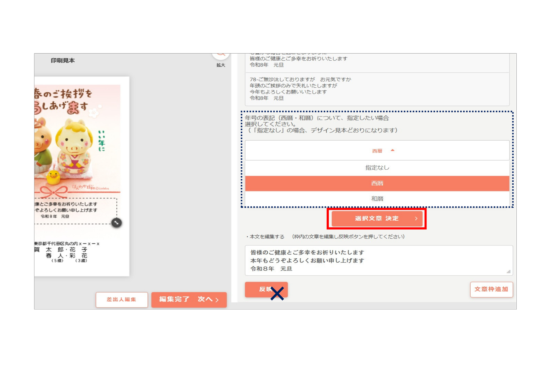Click the 文章枠追加 button
The image size is (555, 392).
491,289
